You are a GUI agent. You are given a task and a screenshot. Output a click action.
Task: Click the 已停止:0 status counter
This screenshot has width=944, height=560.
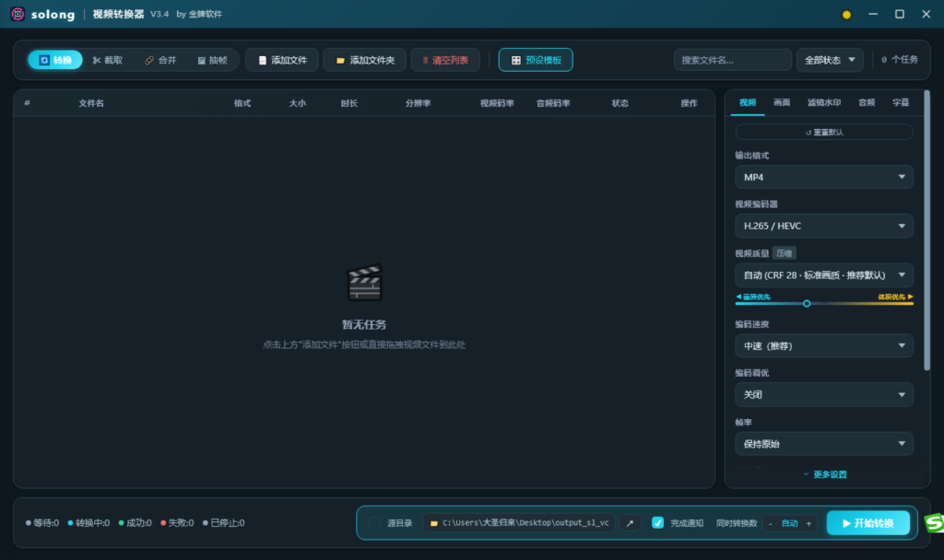pyautogui.click(x=223, y=523)
